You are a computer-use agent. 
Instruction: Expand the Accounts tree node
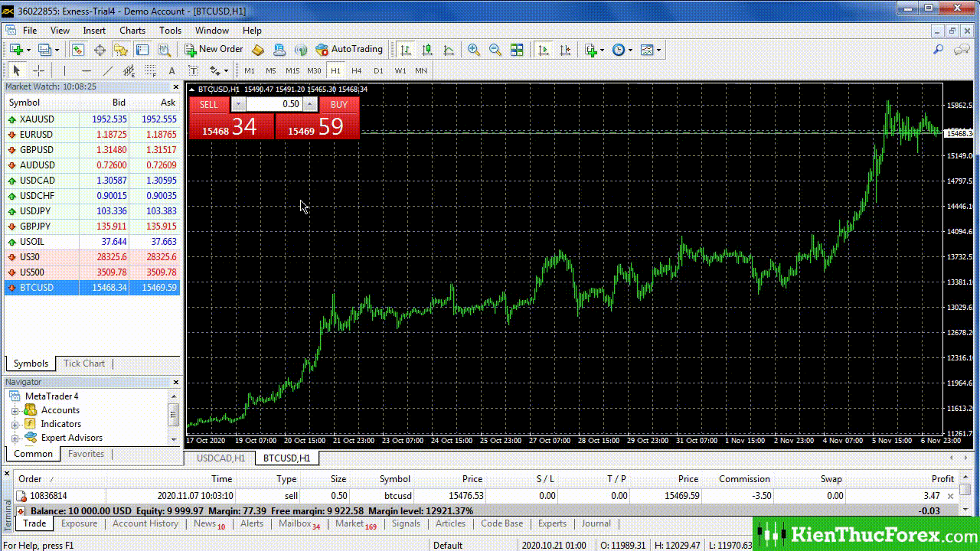tap(15, 411)
